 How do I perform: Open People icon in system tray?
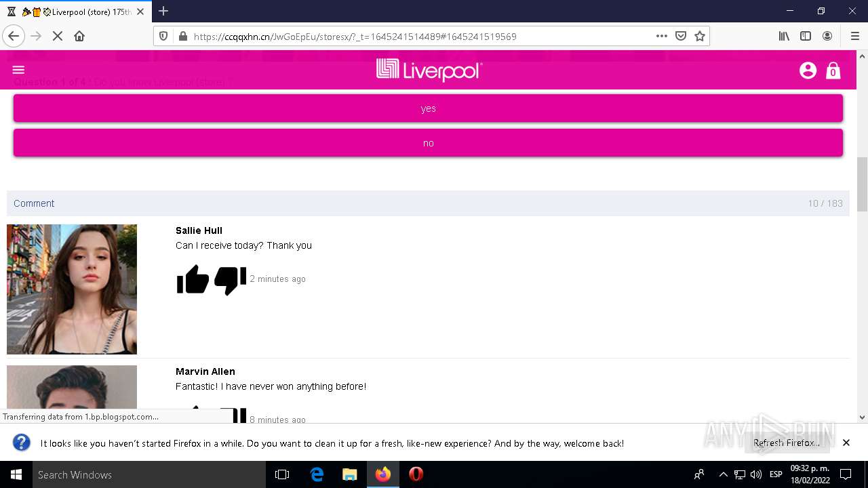coord(699,474)
